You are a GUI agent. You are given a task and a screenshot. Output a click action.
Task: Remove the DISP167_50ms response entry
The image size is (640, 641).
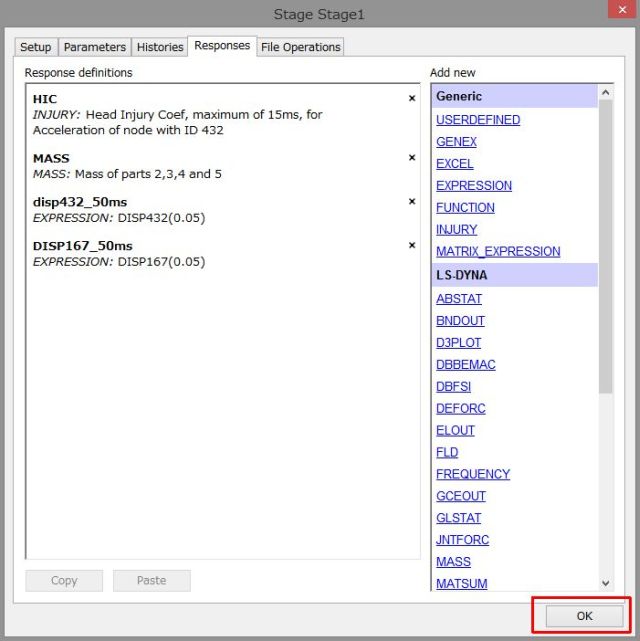(411, 246)
